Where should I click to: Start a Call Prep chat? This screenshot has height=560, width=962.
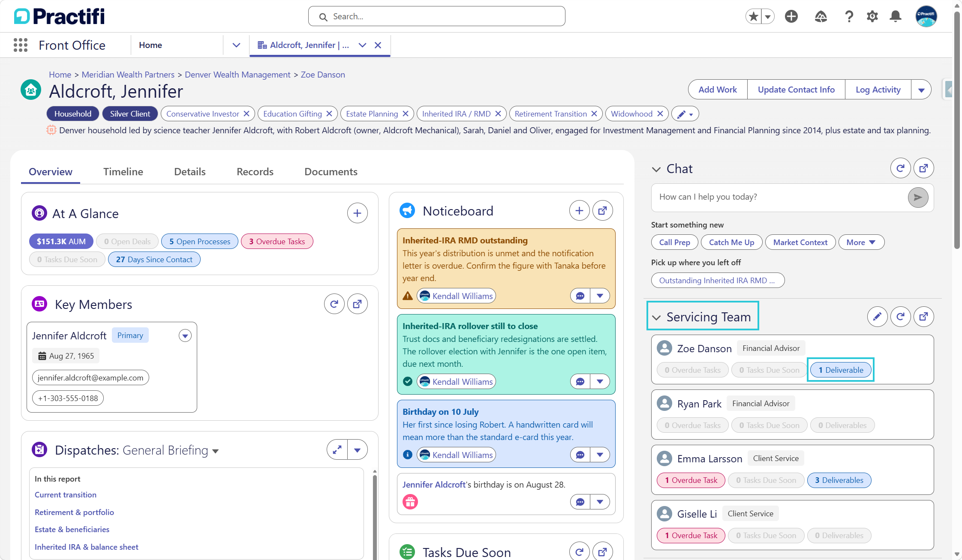coord(674,243)
